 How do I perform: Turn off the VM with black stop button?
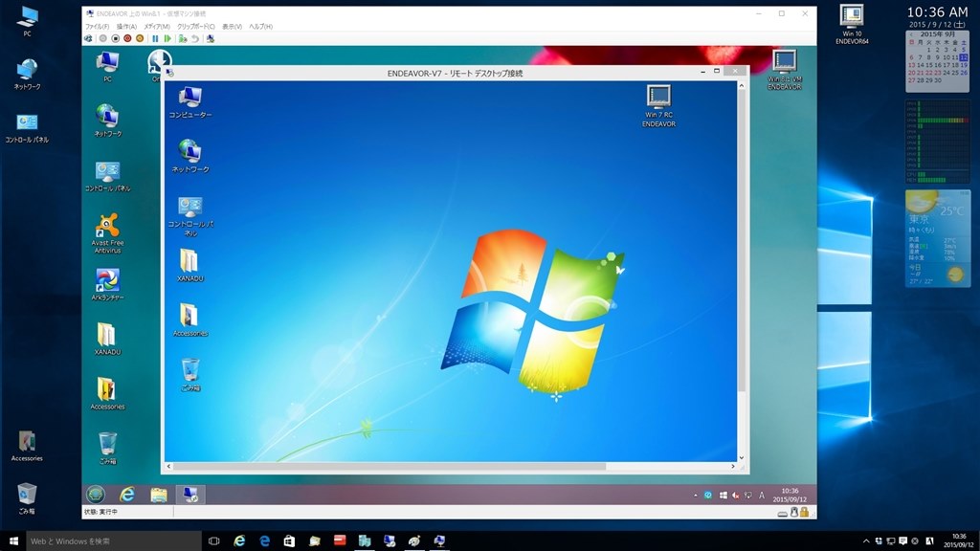point(116,38)
